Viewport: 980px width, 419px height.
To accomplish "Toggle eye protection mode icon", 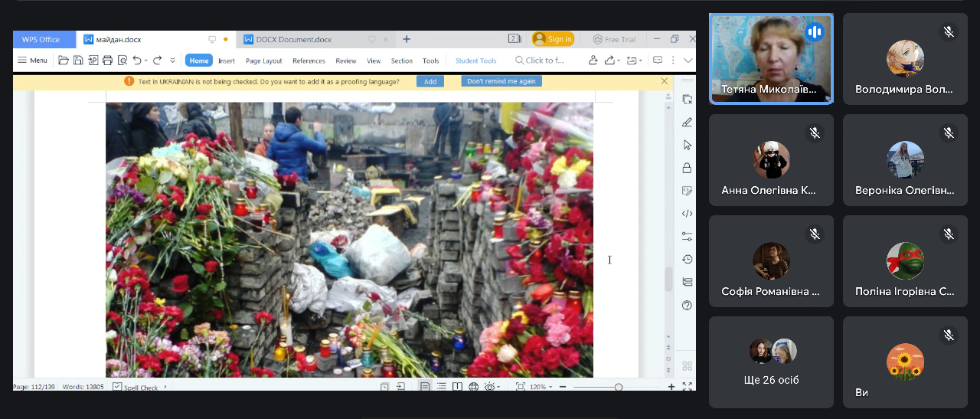I will pyautogui.click(x=490, y=387).
